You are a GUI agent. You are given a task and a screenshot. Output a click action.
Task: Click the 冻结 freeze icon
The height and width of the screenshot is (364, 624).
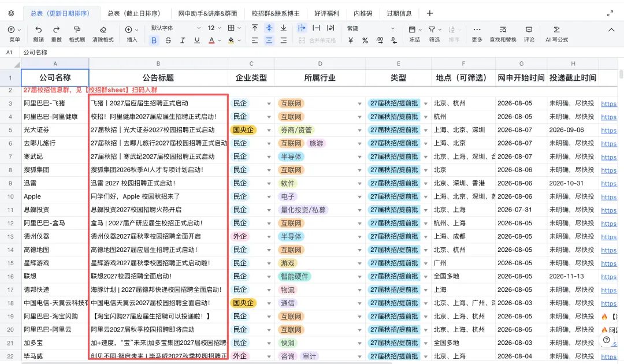412,29
